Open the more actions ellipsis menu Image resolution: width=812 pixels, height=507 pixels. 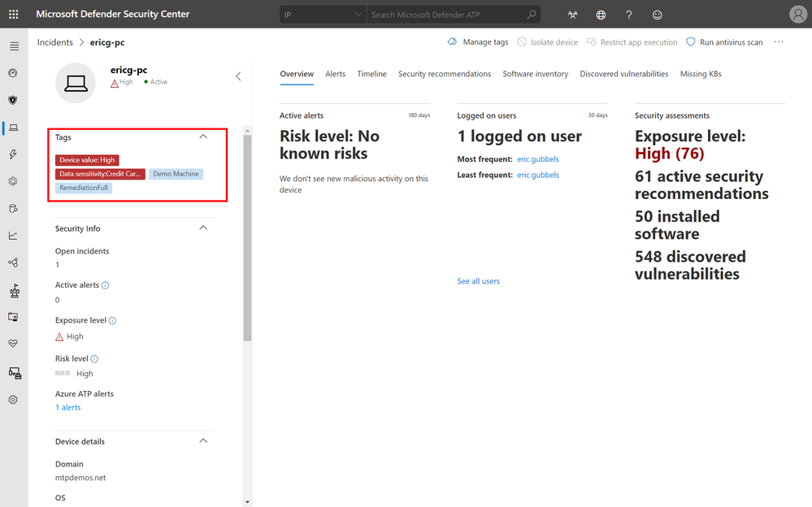point(779,42)
